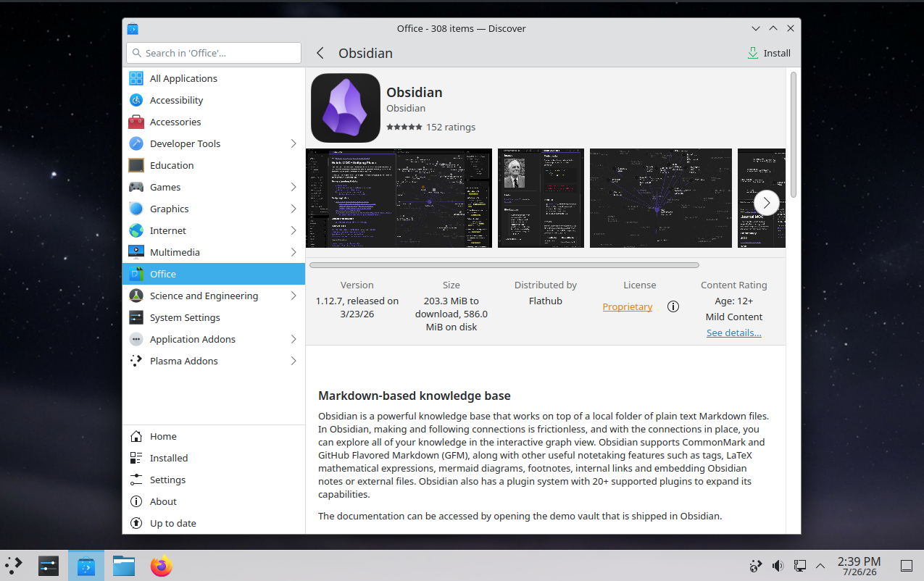
Task: Expand the Developer Tools subcategories
Action: 294,143
